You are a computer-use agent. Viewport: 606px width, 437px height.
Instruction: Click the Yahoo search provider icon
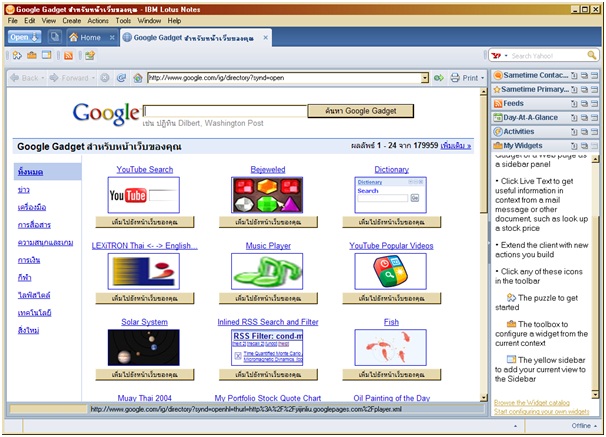496,56
